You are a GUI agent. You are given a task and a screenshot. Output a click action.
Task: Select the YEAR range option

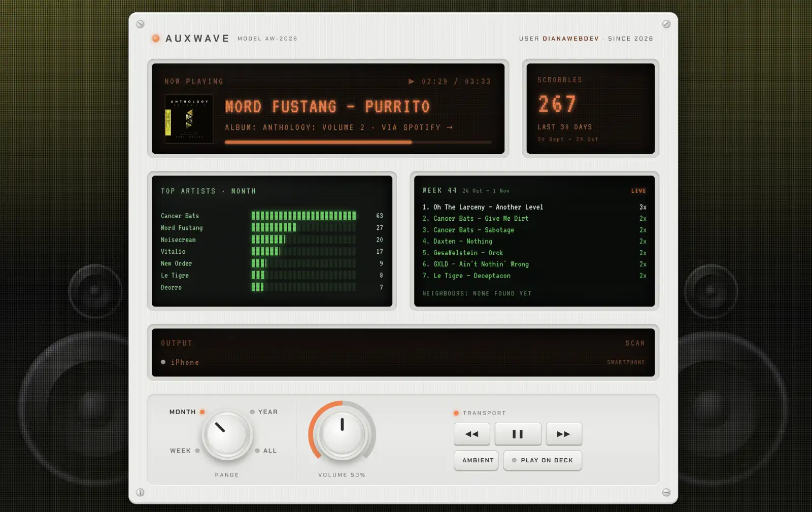(264, 412)
